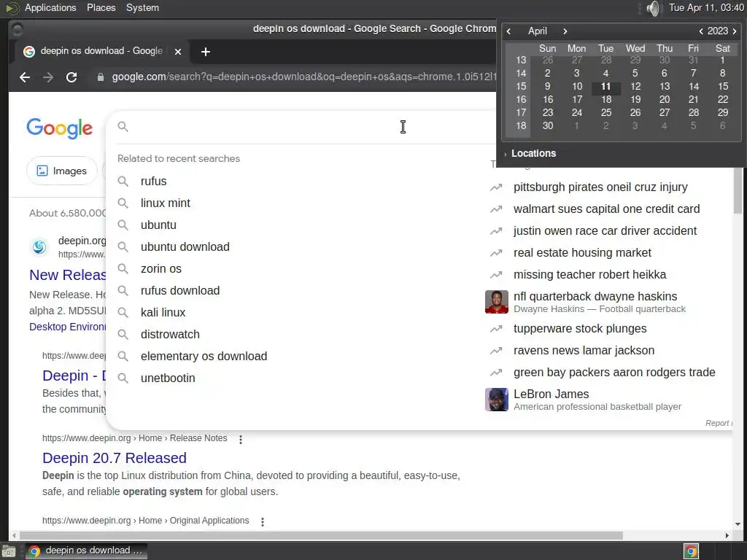Click the Chrome forward arrow button
The height and width of the screenshot is (560, 747).
point(47,77)
